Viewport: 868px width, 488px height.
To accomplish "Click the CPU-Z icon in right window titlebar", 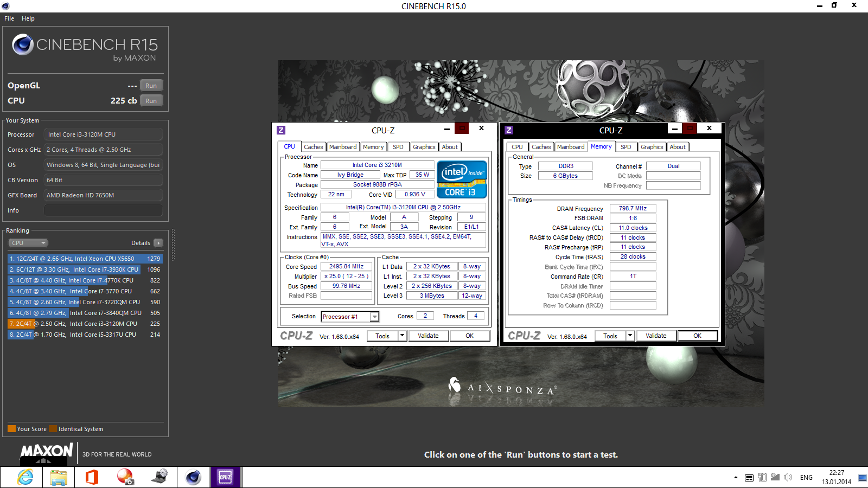I will [509, 130].
